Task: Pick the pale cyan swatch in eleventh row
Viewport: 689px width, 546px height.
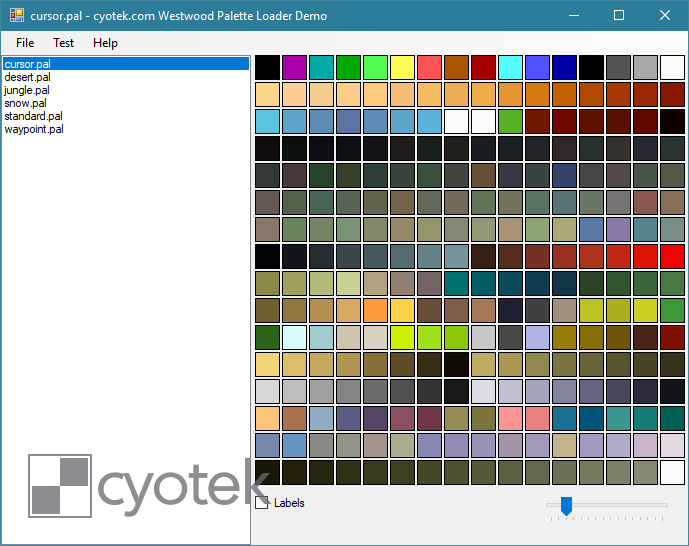Action: click(294, 337)
